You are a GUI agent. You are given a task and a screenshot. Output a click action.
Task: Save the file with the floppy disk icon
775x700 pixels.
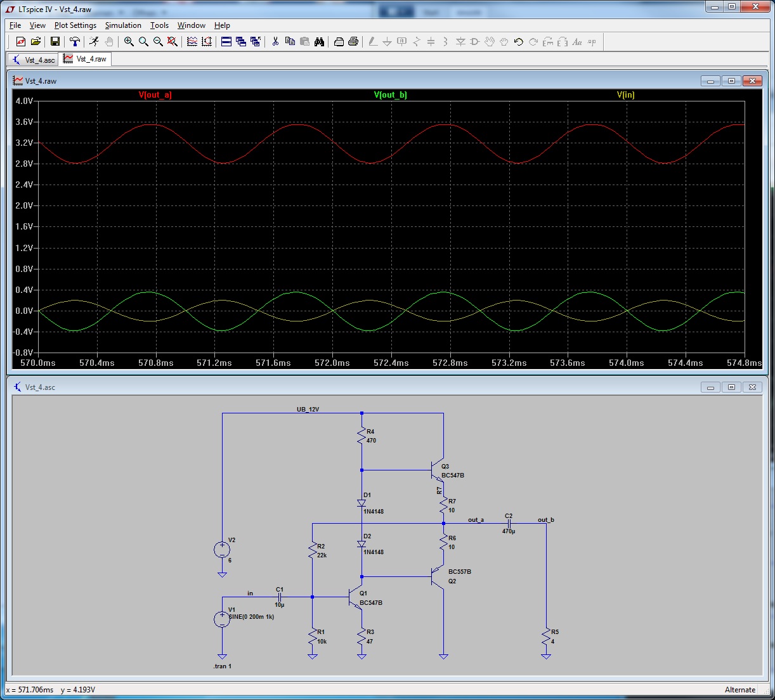tap(55, 42)
